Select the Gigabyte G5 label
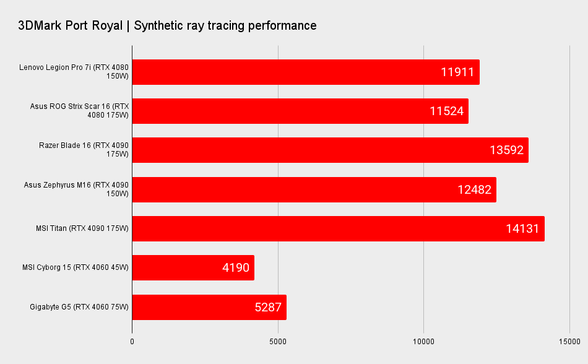The height and width of the screenshot is (364, 588). pos(79,306)
